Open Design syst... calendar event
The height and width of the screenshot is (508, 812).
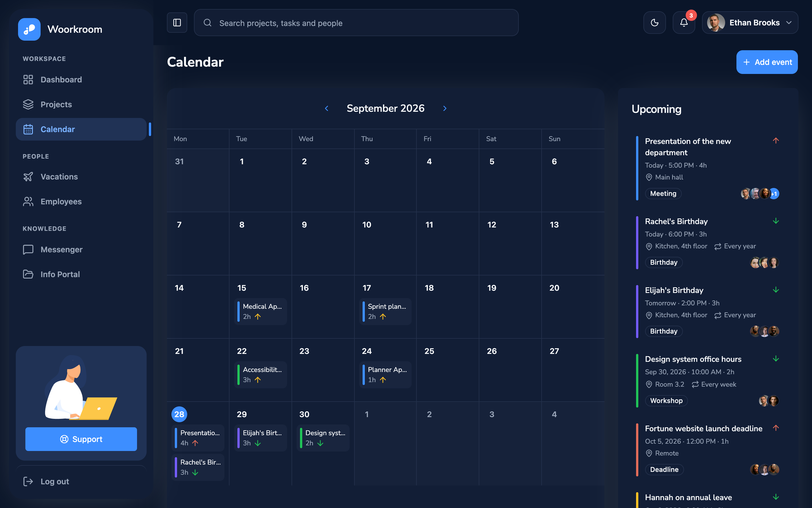pyautogui.click(x=323, y=438)
